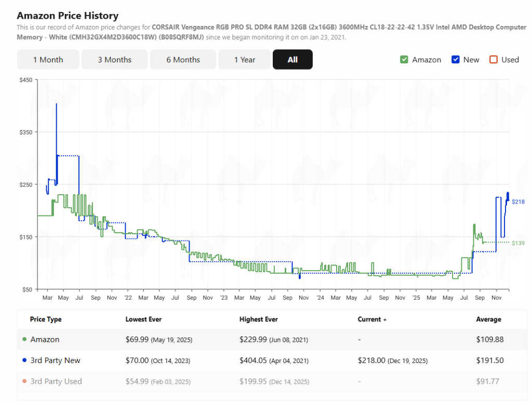532x403 pixels.
Task: Click the blue price spike peak near $404
Action: click(56, 104)
